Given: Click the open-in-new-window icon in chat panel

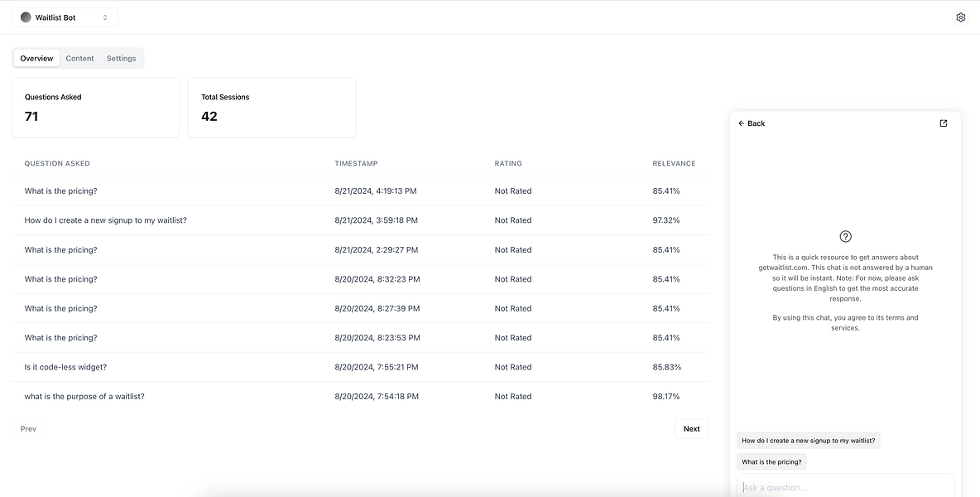Looking at the screenshot, I should point(944,123).
